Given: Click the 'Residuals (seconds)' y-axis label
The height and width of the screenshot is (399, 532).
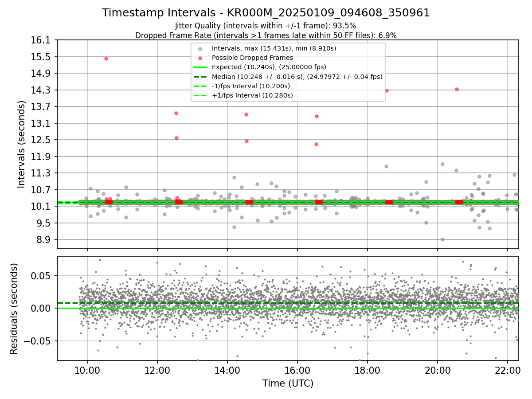Looking at the screenshot, I should (x=14, y=309).
